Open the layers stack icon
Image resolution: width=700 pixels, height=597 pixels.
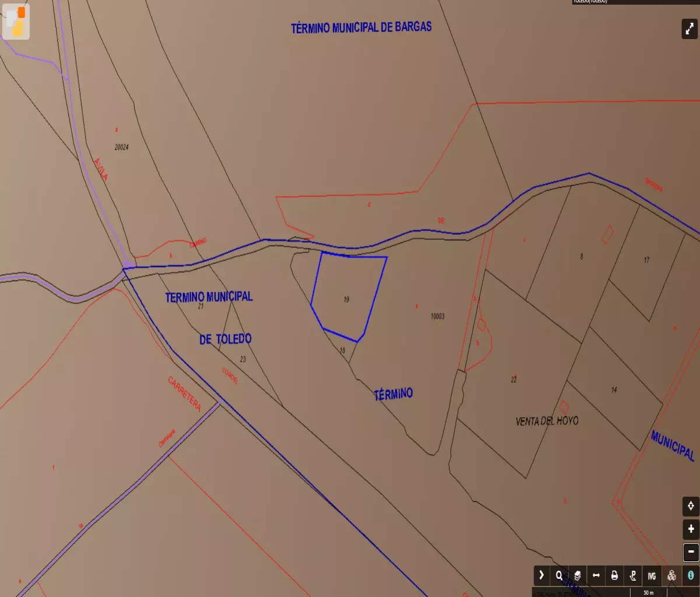tap(577, 575)
